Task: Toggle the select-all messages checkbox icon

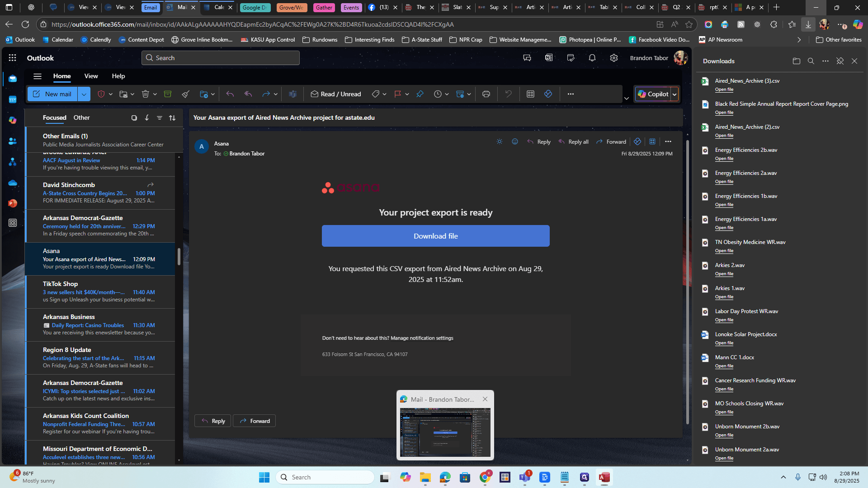Action: [134, 118]
